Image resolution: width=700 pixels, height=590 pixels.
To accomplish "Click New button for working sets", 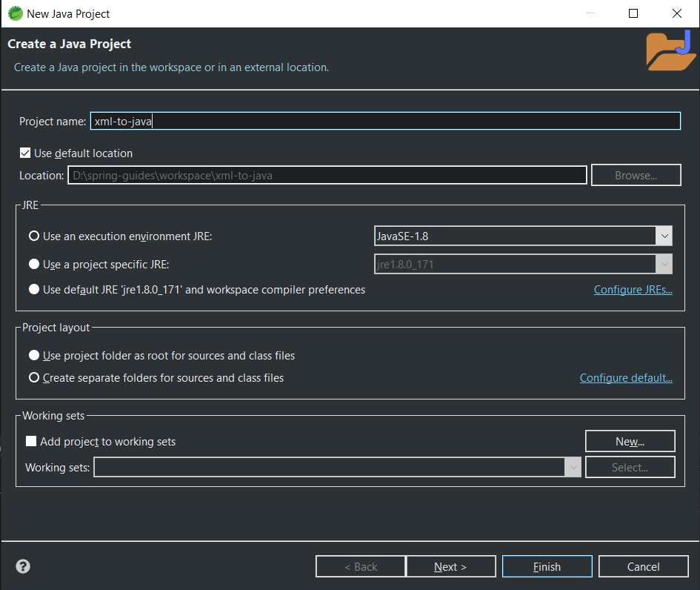I will click(x=630, y=442).
